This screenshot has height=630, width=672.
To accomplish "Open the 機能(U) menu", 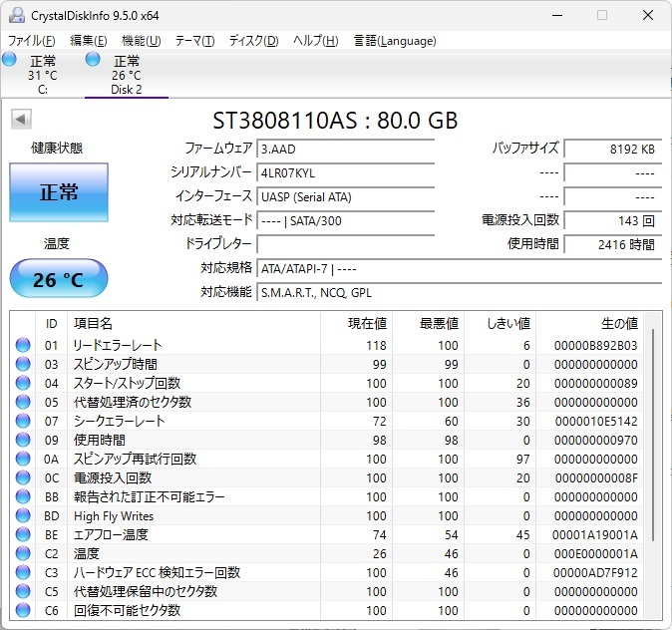I will pos(142,41).
